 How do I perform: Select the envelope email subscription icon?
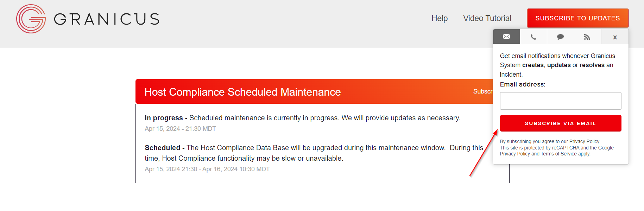[x=506, y=37]
